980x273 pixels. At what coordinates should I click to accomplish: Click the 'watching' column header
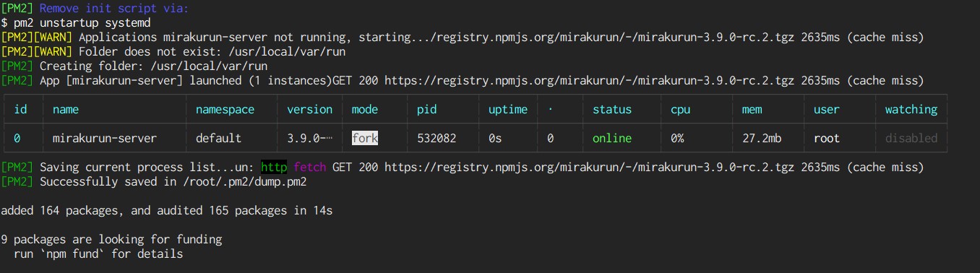(x=911, y=109)
